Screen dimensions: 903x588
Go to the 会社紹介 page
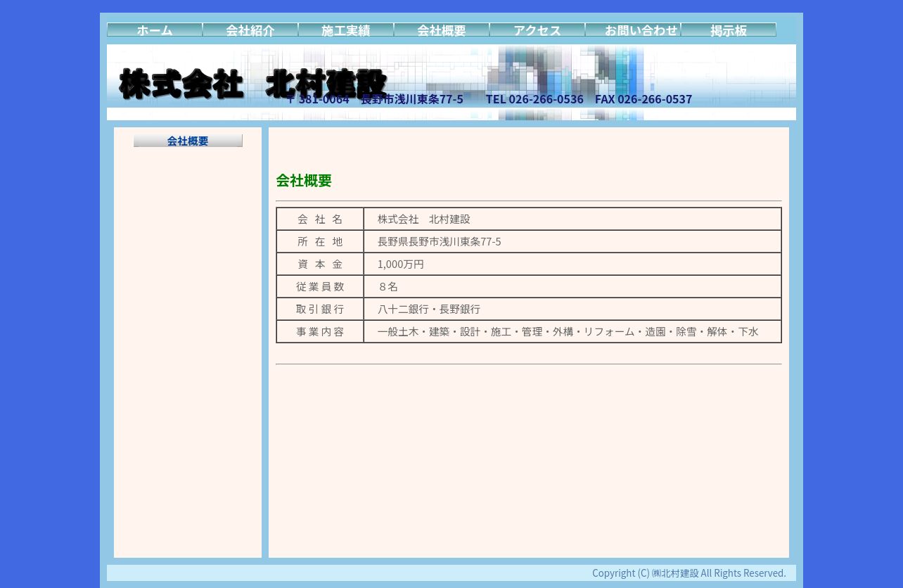tap(250, 30)
